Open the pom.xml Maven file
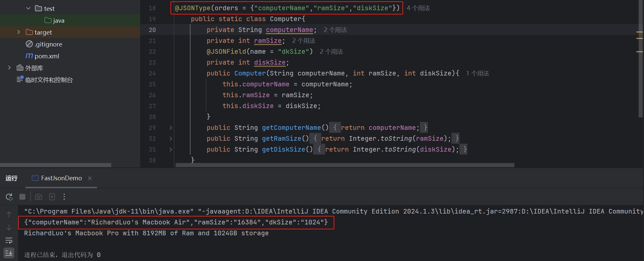The width and height of the screenshot is (644, 261). (47, 56)
